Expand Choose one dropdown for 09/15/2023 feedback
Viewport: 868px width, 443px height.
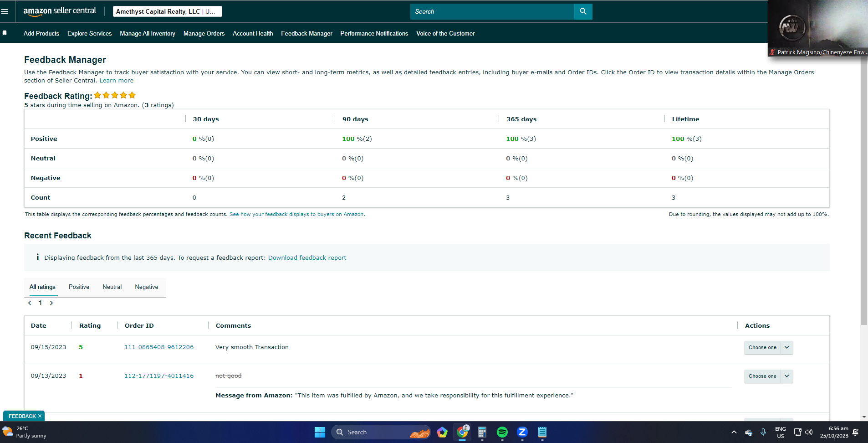[769, 347]
